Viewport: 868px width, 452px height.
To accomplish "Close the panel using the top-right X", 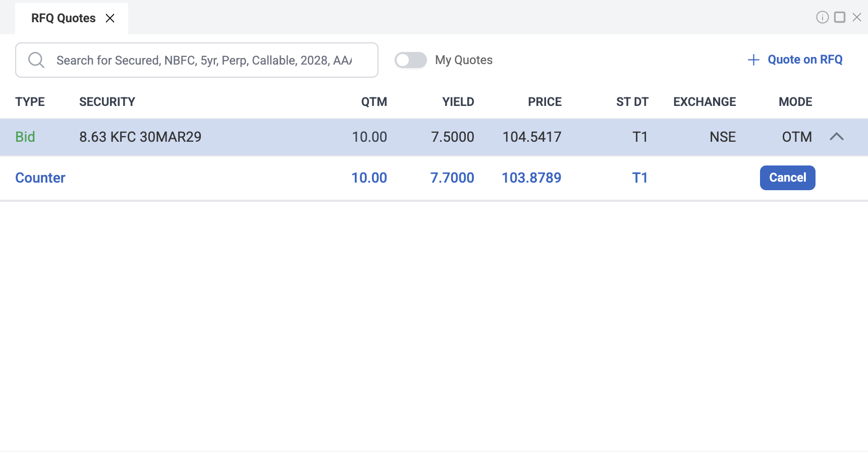I will 857,18.
